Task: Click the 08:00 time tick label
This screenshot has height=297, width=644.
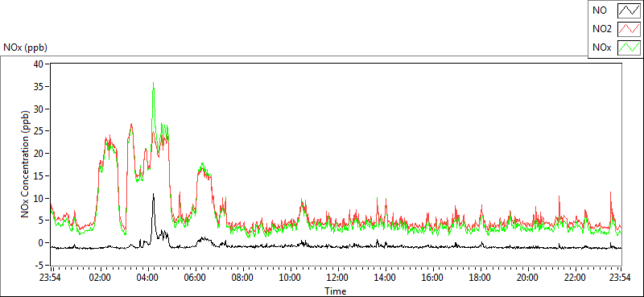Action: click(x=242, y=278)
